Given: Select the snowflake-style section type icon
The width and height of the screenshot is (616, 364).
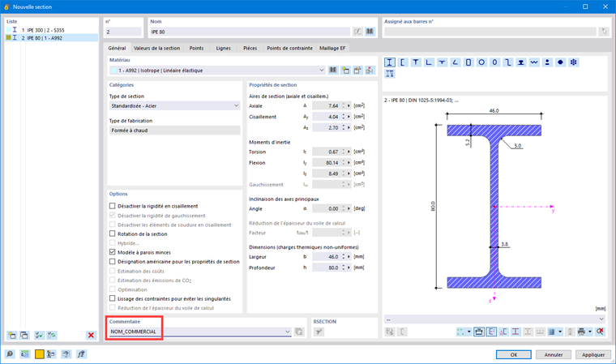Looking at the screenshot, I should click(574, 62).
